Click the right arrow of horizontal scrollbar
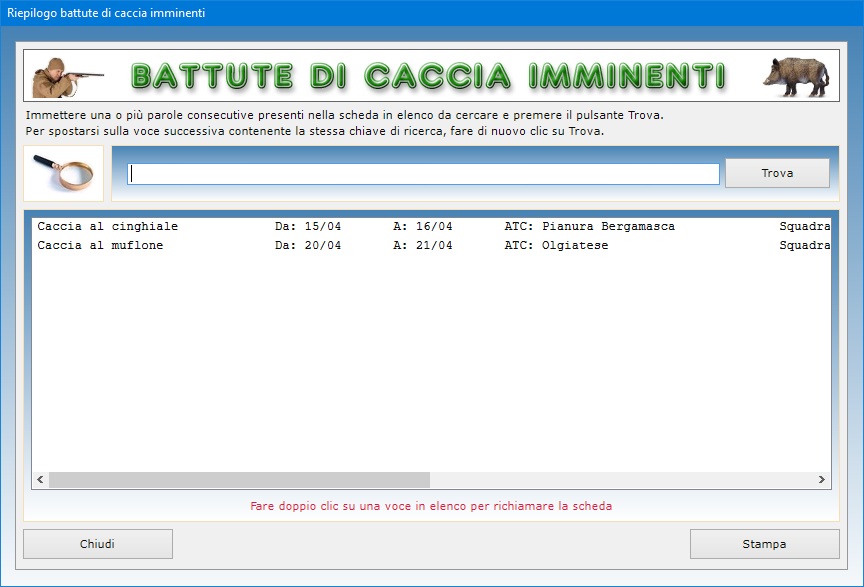The image size is (864, 587). tap(822, 480)
